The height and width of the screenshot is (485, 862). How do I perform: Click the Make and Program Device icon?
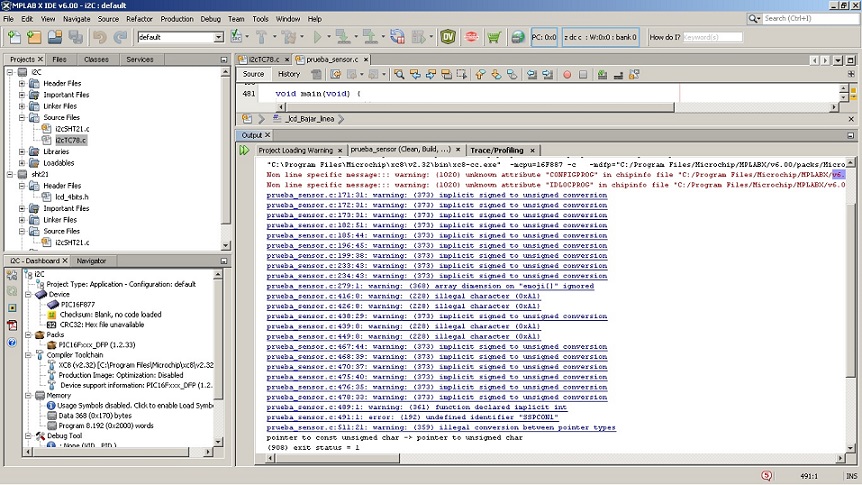(342, 37)
